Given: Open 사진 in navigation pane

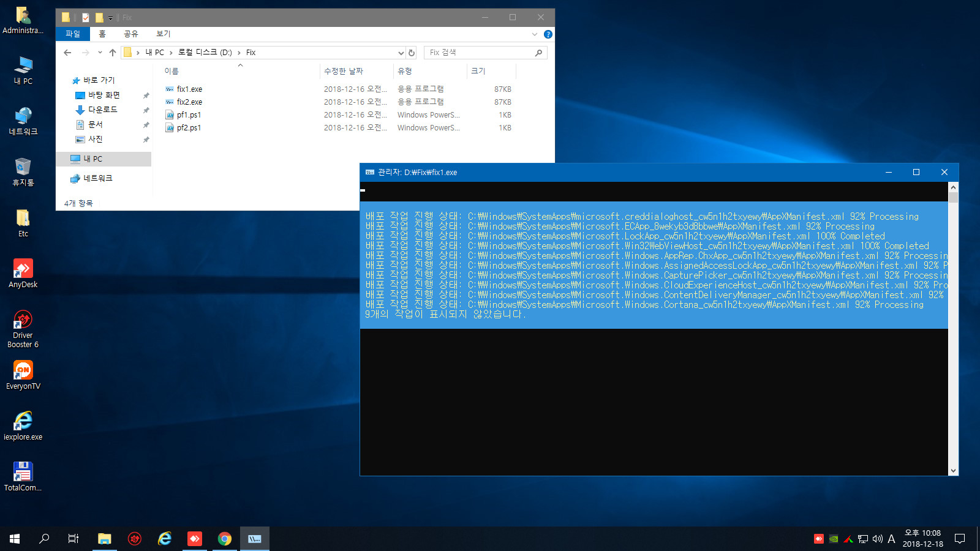Looking at the screenshot, I should [x=95, y=139].
